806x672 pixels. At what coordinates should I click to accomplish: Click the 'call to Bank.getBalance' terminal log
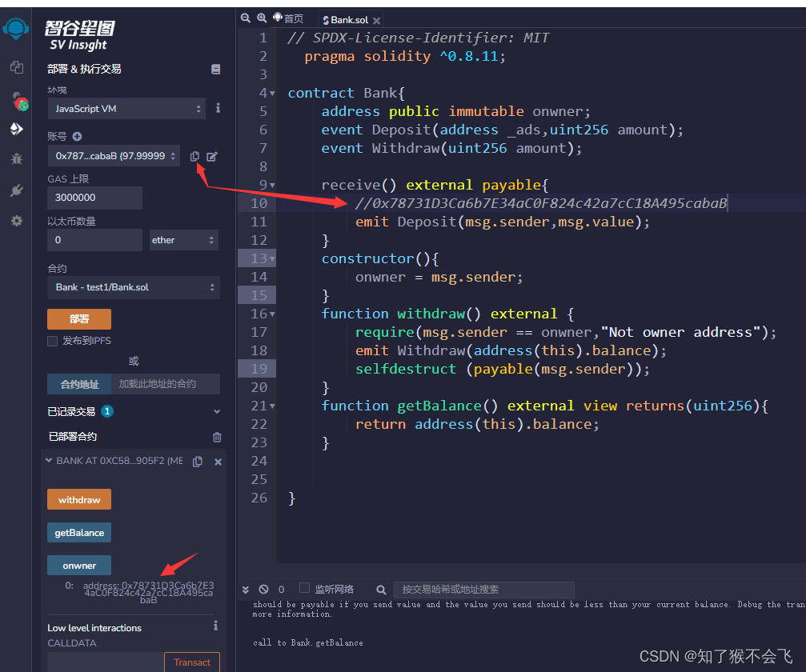(308, 642)
